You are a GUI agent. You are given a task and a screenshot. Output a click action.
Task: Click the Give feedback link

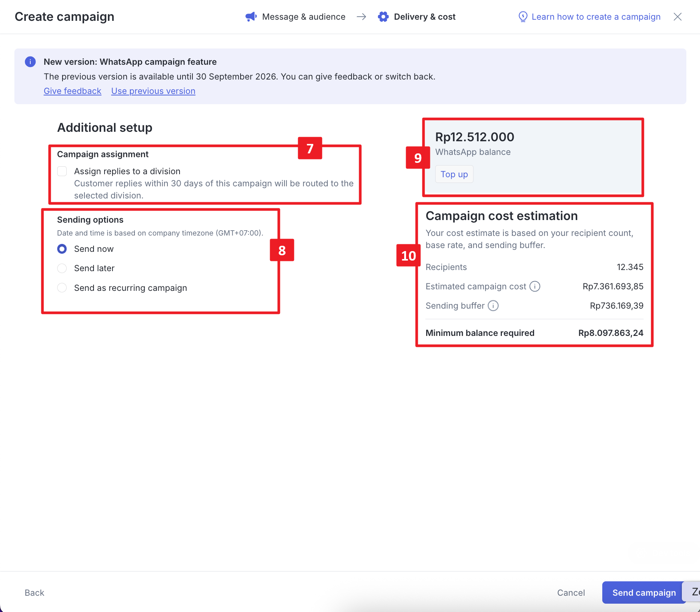tap(73, 91)
